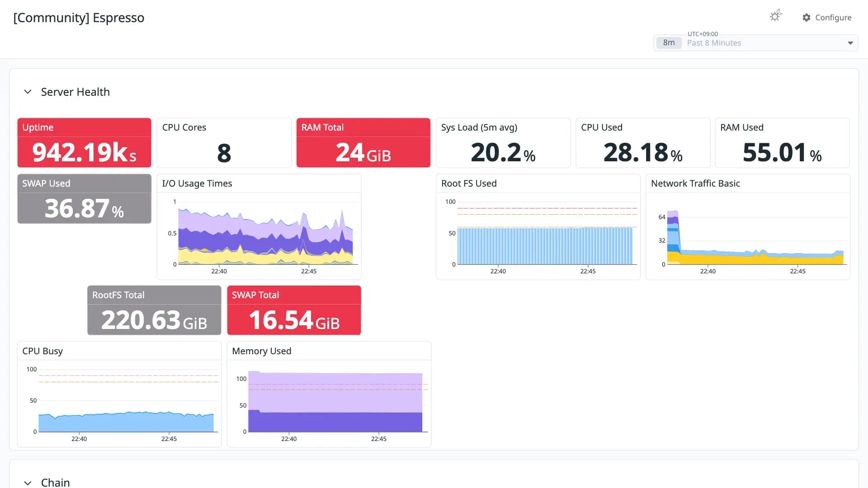
Task: Select the Uptime 942.19ks widget
Action: tap(85, 143)
